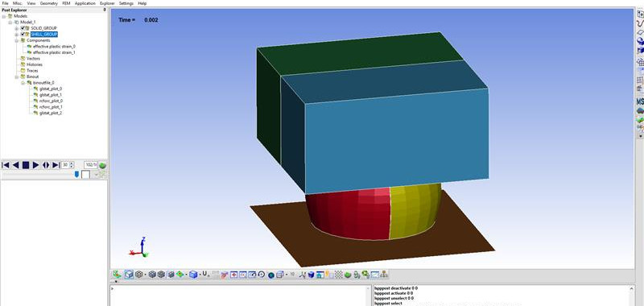Click the undo rotation circular arrow icon

(x=261, y=275)
